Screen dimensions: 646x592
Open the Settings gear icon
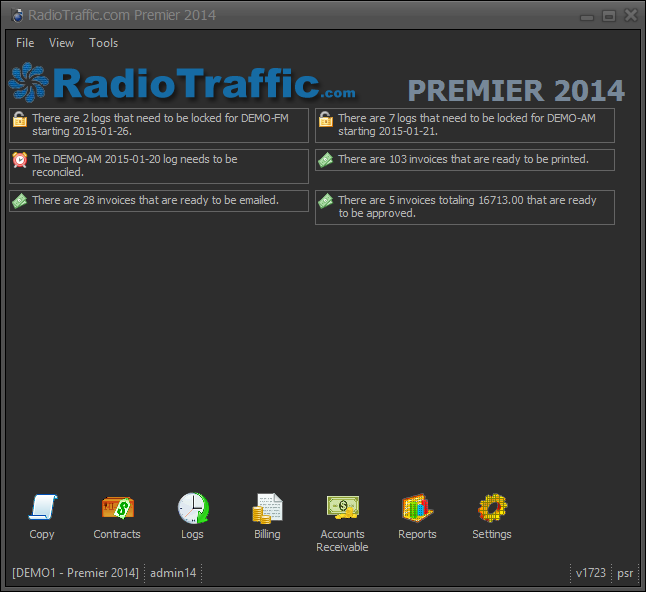[x=492, y=508]
